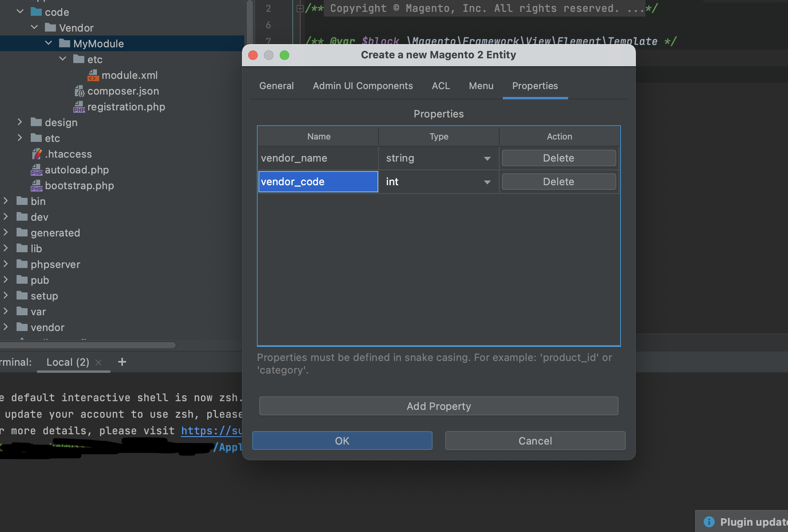Click the vendor_code name input field
The width and height of the screenshot is (788, 532).
pos(318,182)
